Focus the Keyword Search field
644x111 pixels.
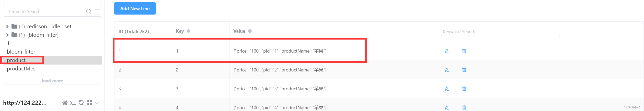[500, 32]
